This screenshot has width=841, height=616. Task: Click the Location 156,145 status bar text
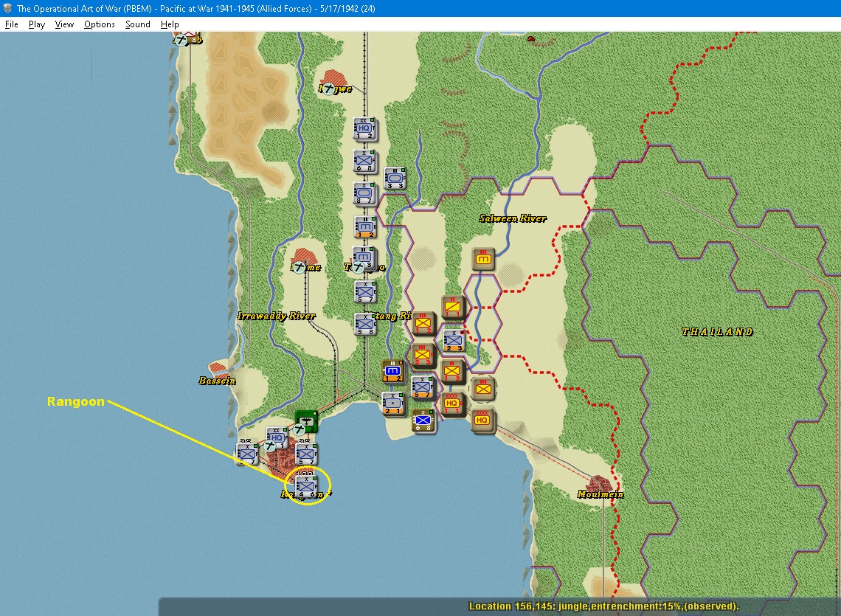pyautogui.click(x=604, y=606)
